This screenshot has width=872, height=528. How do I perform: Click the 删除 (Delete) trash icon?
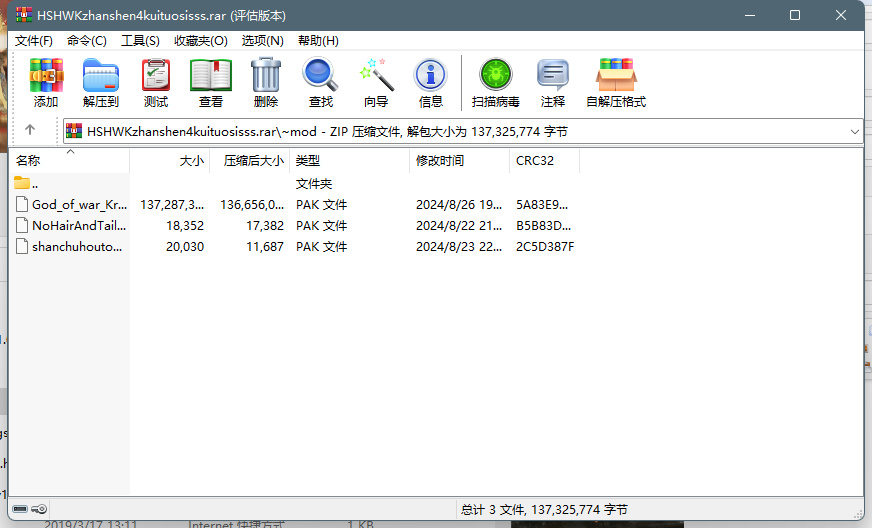[266, 75]
